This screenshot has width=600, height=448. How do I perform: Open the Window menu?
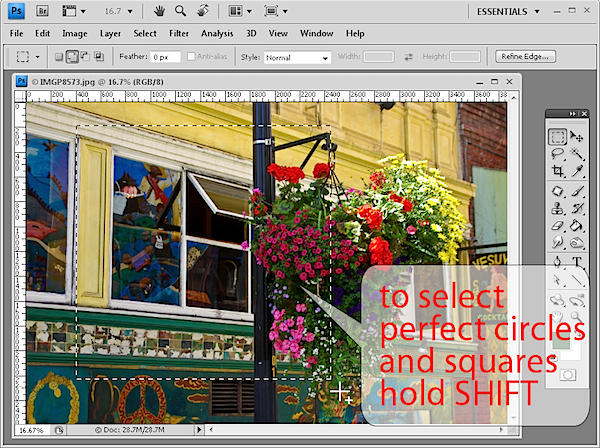pos(316,34)
